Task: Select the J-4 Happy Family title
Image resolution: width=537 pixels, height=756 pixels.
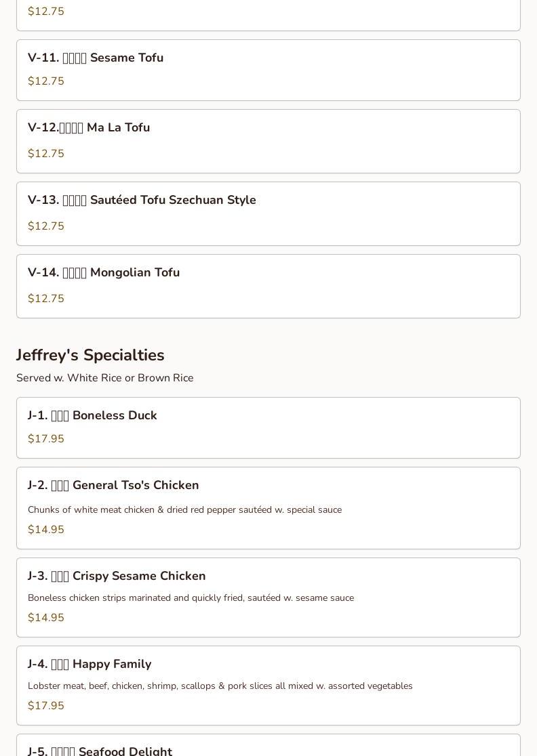Action: coord(89,665)
